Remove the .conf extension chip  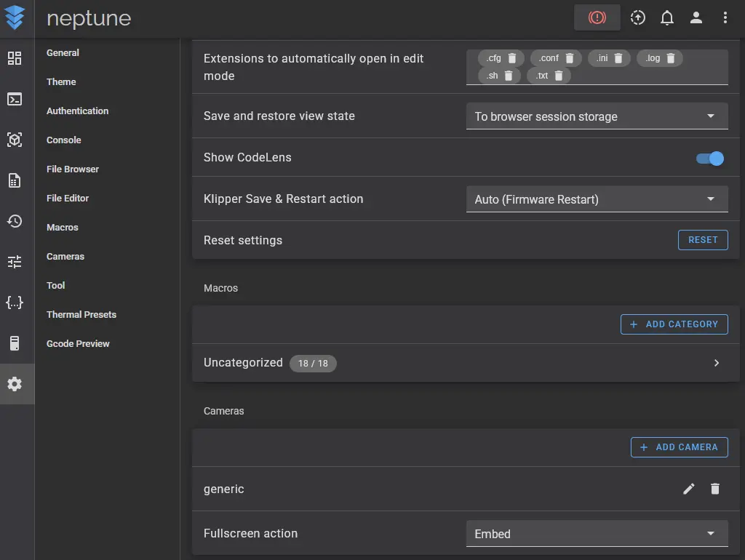pyautogui.click(x=569, y=58)
